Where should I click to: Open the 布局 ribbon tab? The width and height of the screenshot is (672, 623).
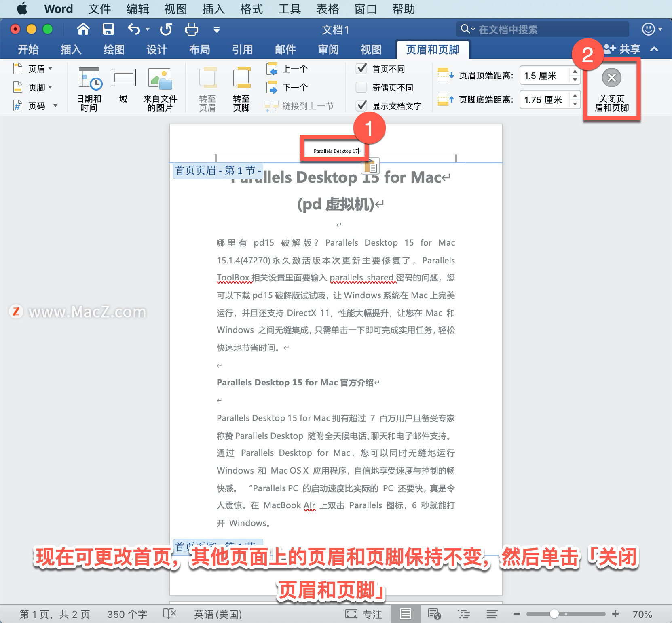point(200,49)
